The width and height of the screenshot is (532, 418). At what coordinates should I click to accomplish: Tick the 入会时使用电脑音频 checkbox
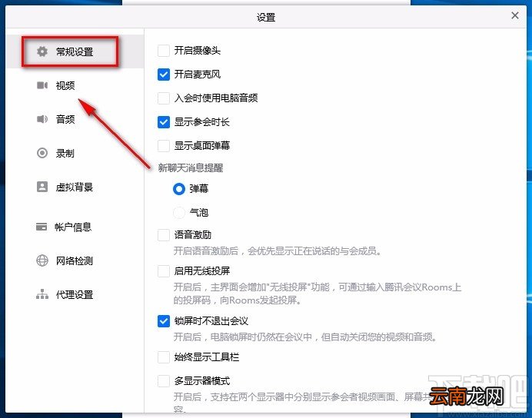click(164, 98)
